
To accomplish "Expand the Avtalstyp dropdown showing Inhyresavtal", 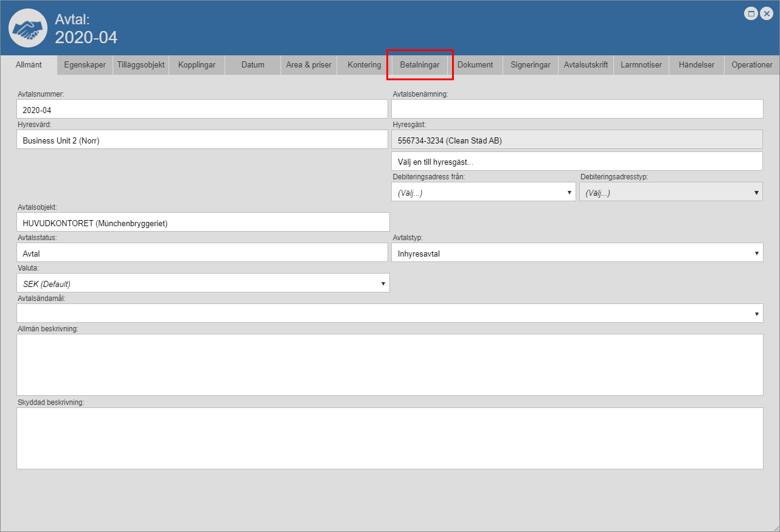I will (x=577, y=253).
